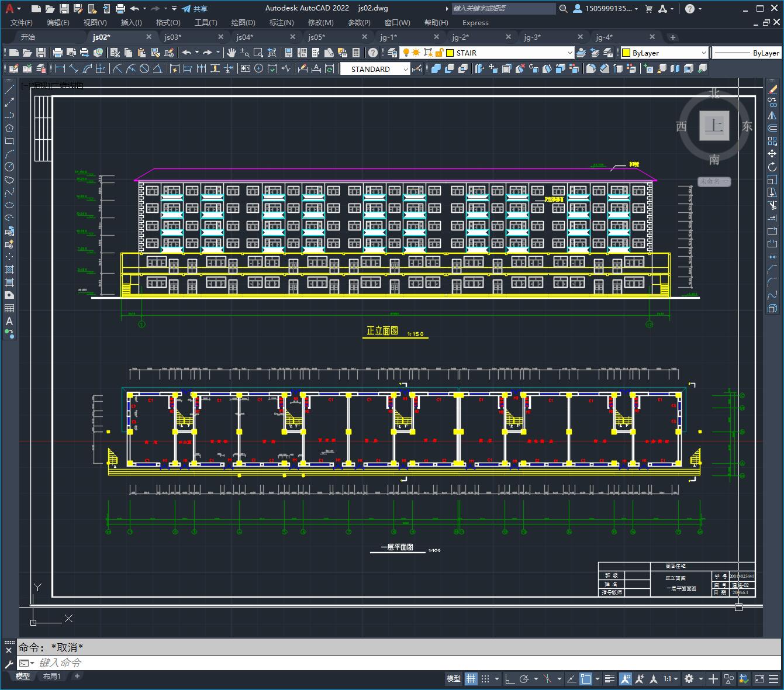Select the Trim scissors tool
Screen dimensions: 784x690
[x=772, y=205]
